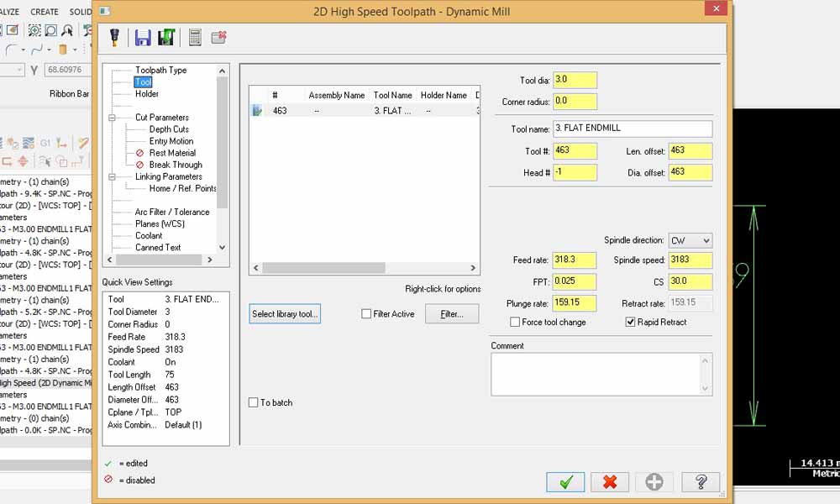Click the green arrow load parameters icon
The height and width of the screenshot is (504, 840).
pos(166,38)
